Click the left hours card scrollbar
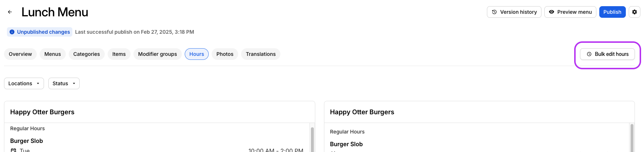Viewport: 644px width, 152px height. coord(312,140)
